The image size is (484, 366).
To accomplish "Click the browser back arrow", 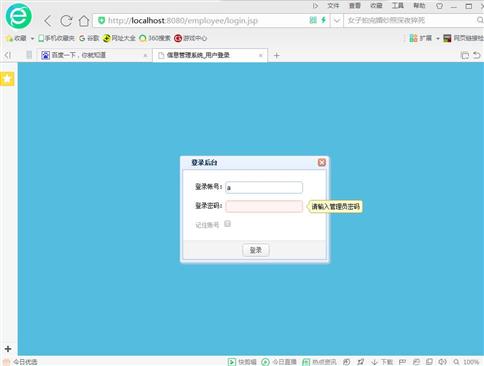I will pos(48,21).
